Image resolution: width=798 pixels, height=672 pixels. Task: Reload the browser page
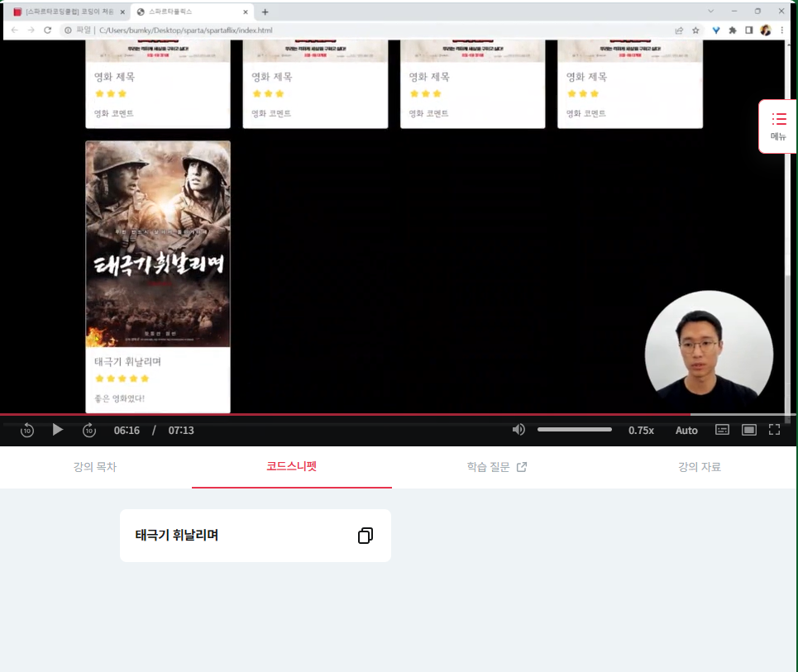pyautogui.click(x=47, y=30)
